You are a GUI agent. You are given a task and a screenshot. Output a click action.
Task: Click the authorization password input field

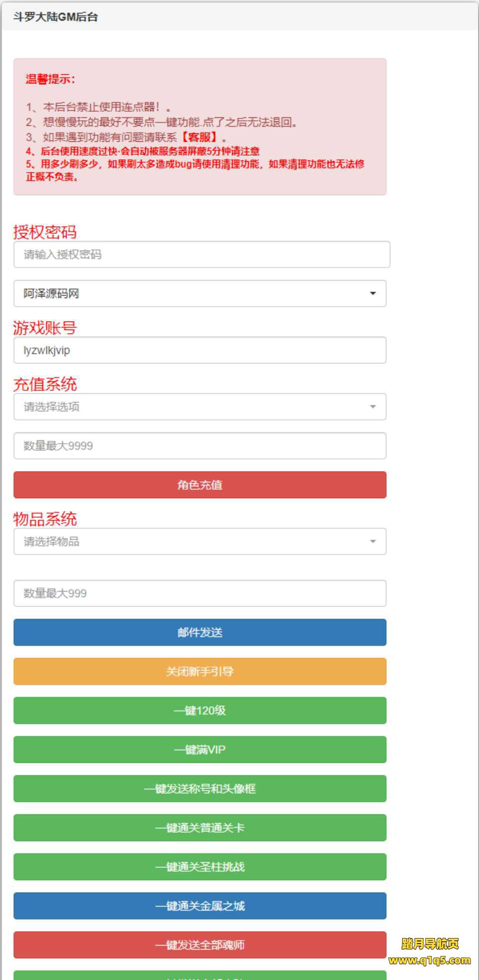coord(202,255)
